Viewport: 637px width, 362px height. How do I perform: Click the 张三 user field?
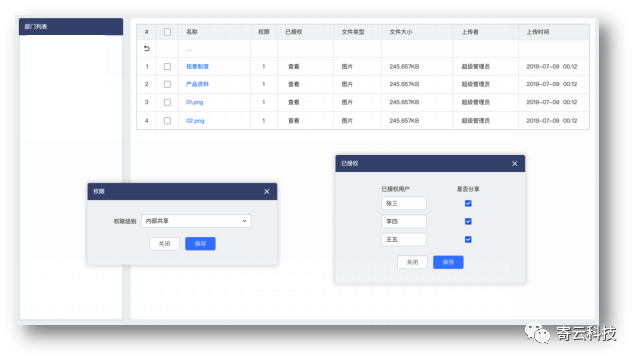click(404, 203)
